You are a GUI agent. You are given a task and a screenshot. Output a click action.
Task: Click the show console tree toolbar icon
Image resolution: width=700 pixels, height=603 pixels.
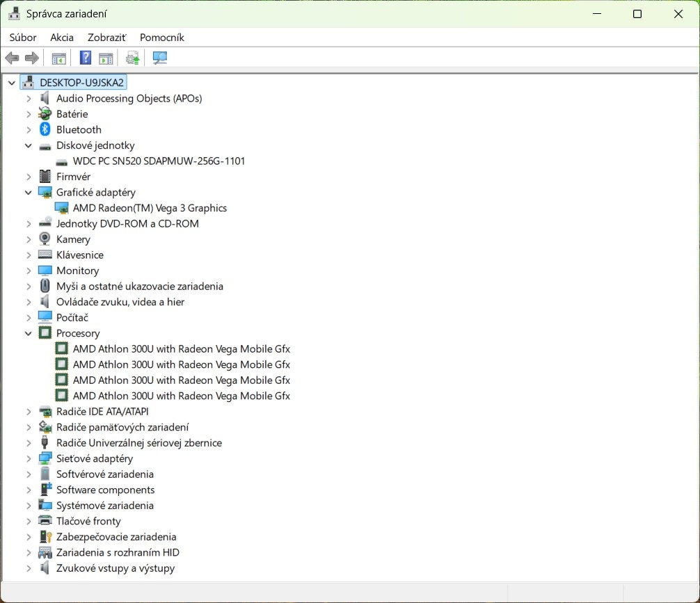point(59,58)
